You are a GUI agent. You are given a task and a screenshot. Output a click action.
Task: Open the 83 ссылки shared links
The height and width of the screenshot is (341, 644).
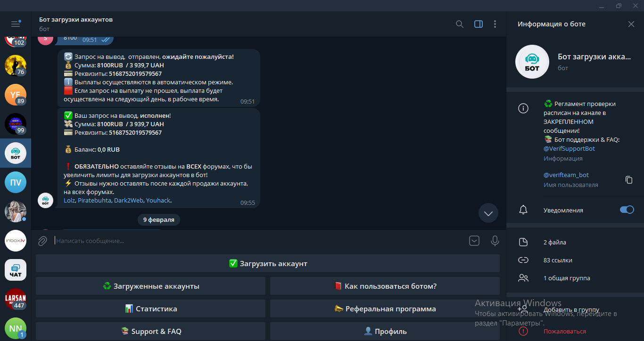558,260
